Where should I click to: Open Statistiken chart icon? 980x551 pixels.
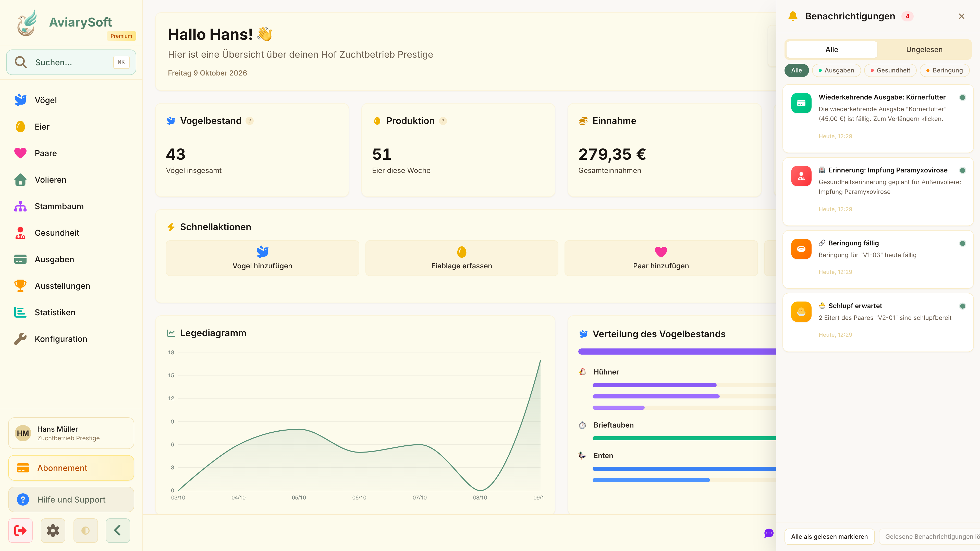click(20, 312)
